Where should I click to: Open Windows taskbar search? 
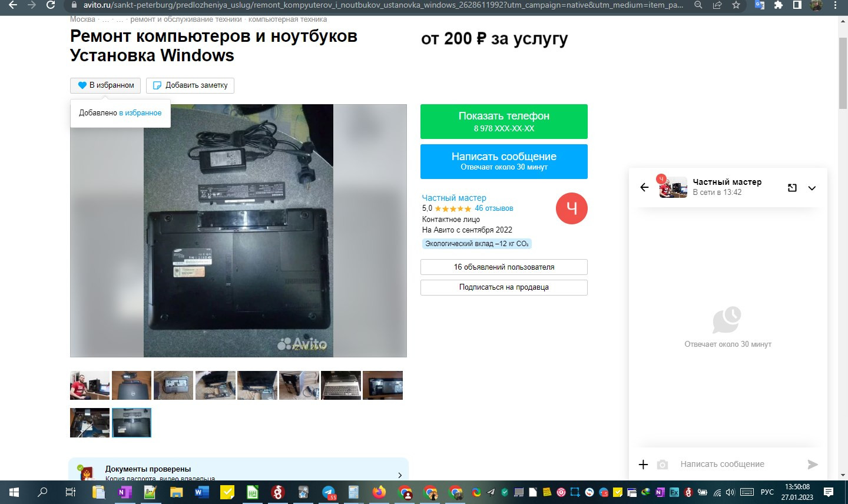[42, 492]
